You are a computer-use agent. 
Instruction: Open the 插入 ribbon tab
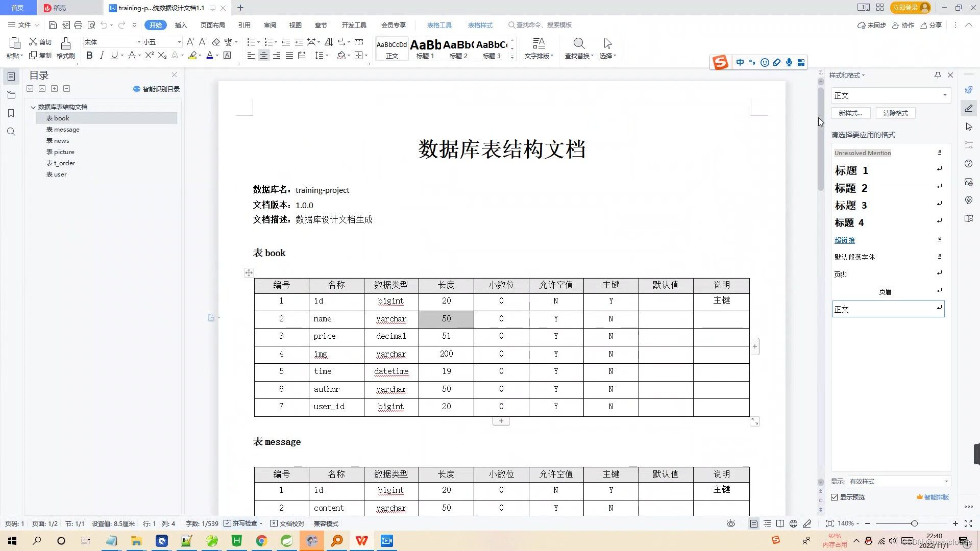(181, 25)
